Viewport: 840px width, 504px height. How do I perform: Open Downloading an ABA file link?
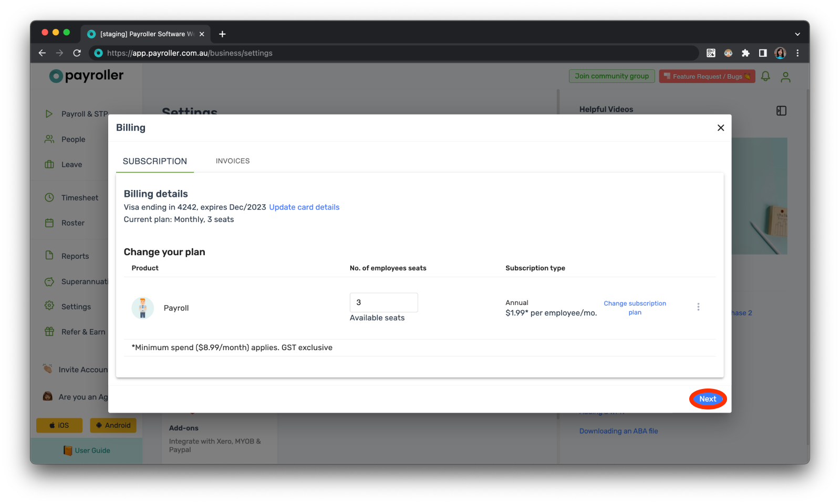point(618,431)
